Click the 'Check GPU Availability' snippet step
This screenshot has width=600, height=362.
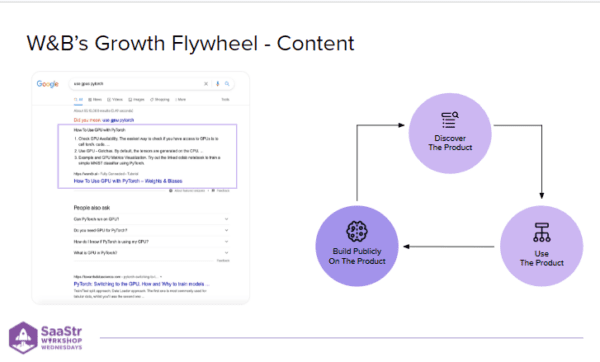[148, 141]
